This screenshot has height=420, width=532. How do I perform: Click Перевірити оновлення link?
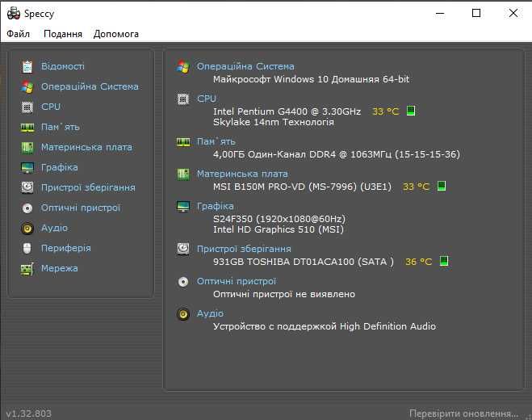[x=463, y=414]
